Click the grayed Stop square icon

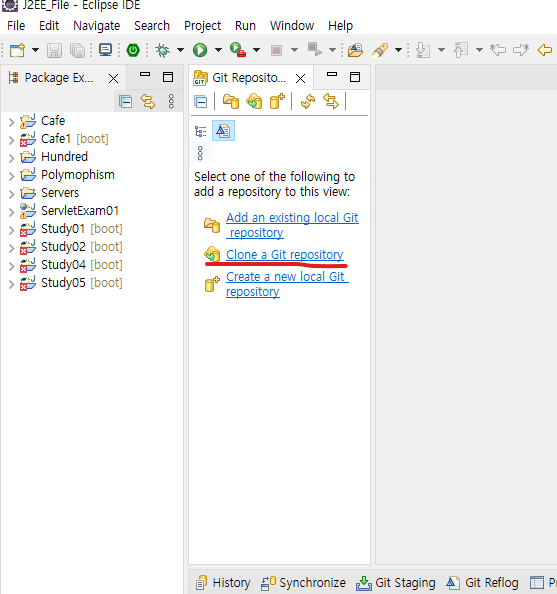[x=276, y=50]
